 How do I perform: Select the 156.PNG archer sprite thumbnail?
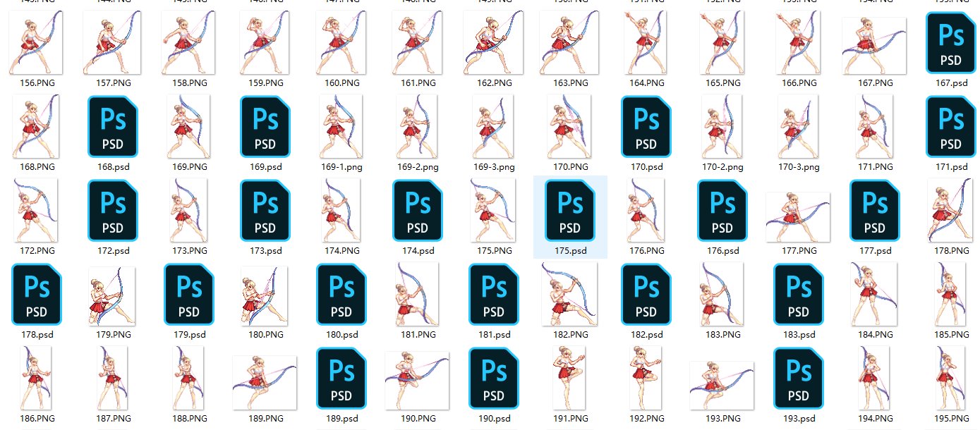coord(37,44)
